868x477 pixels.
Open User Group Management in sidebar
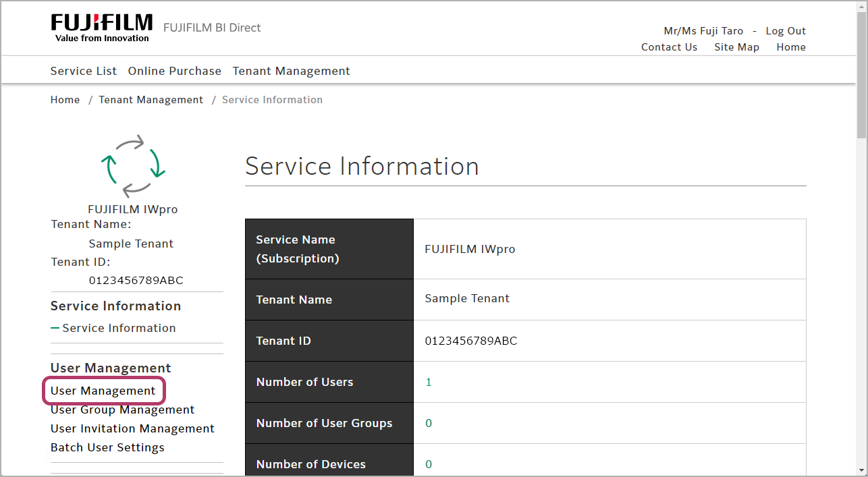coord(122,410)
